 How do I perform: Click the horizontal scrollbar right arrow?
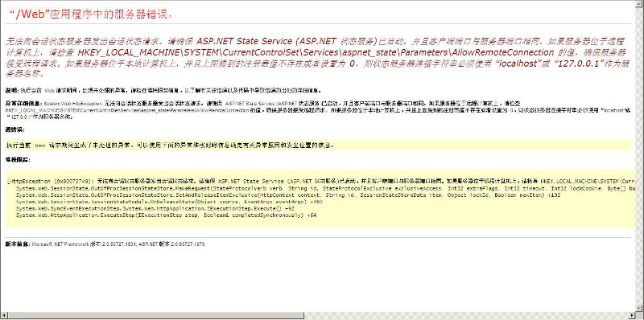(x=633, y=315)
